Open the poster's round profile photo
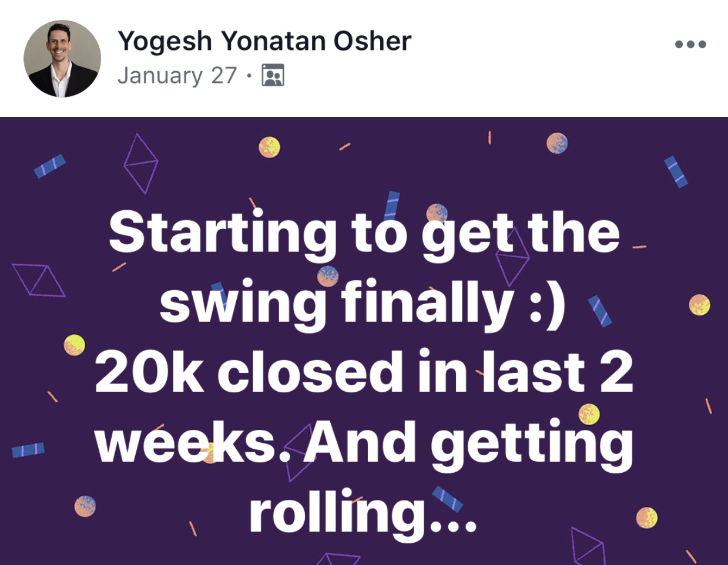Screen dimensions: 728x565 pyautogui.click(x=62, y=59)
